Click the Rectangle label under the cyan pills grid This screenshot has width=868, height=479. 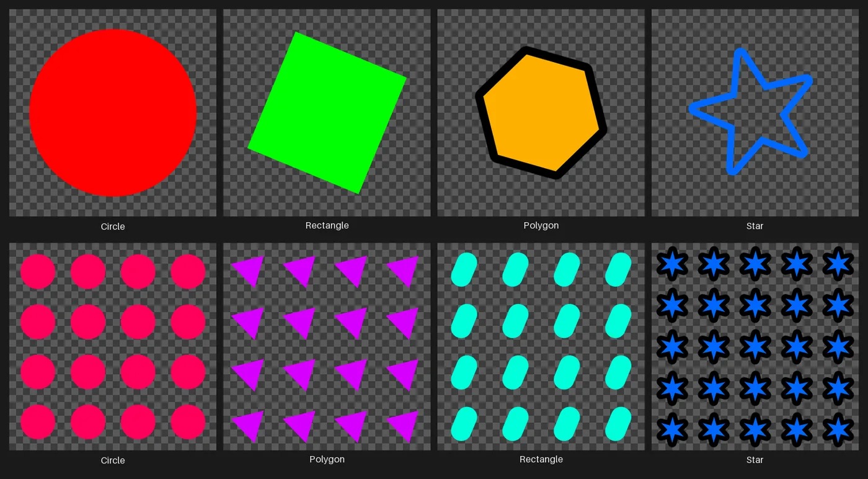[541, 460]
